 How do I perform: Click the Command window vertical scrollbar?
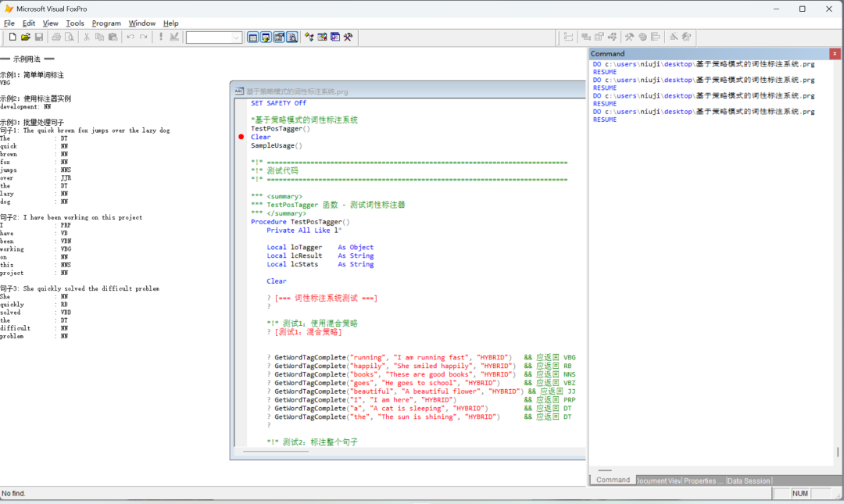pyautogui.click(x=838, y=452)
